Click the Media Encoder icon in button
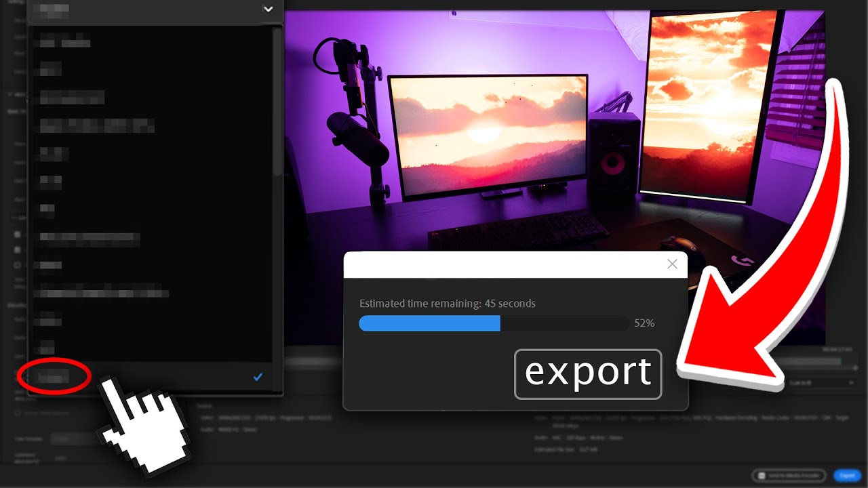Image resolution: width=868 pixels, height=488 pixels. [763, 475]
